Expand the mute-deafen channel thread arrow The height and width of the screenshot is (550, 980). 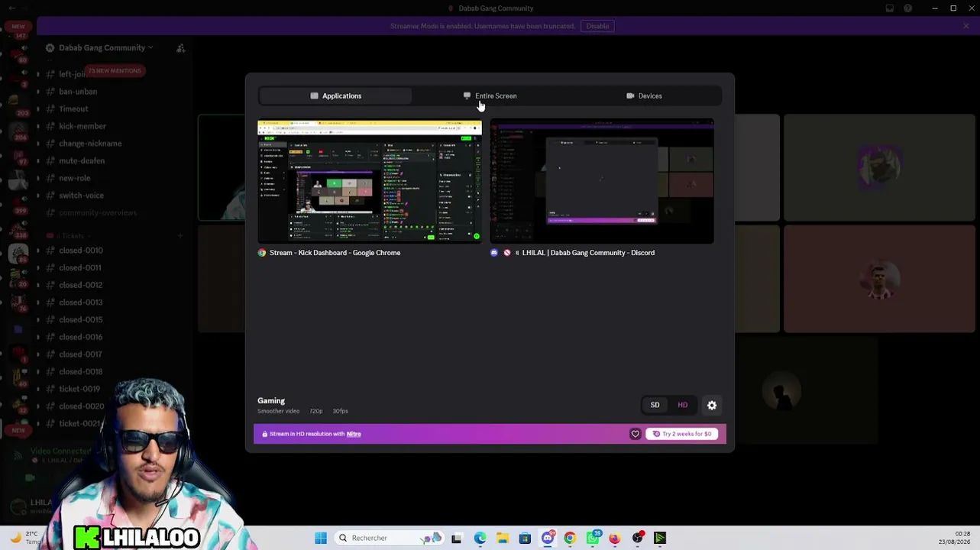click(x=37, y=161)
